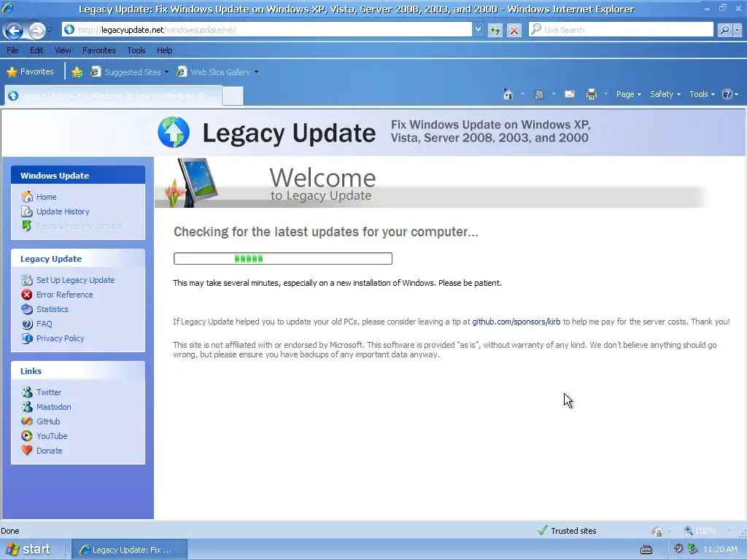The image size is (747, 560).
Task: Click the FAQ question mark icon
Action: coord(27,324)
